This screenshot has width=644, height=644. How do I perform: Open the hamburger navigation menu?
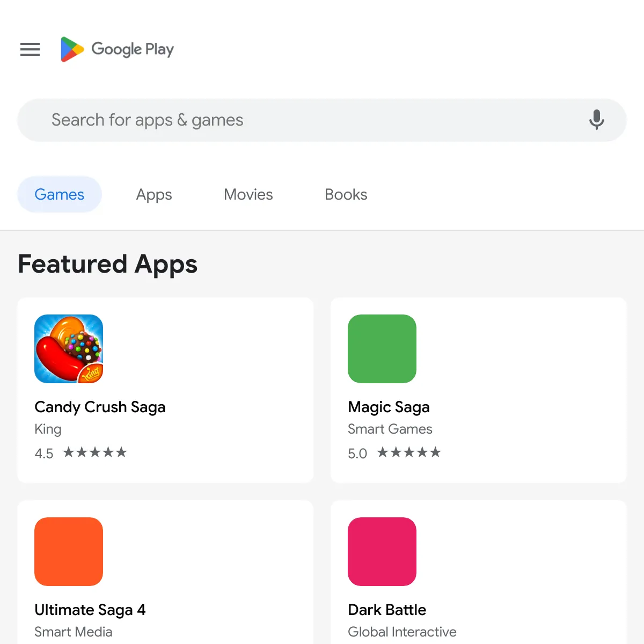[30, 49]
